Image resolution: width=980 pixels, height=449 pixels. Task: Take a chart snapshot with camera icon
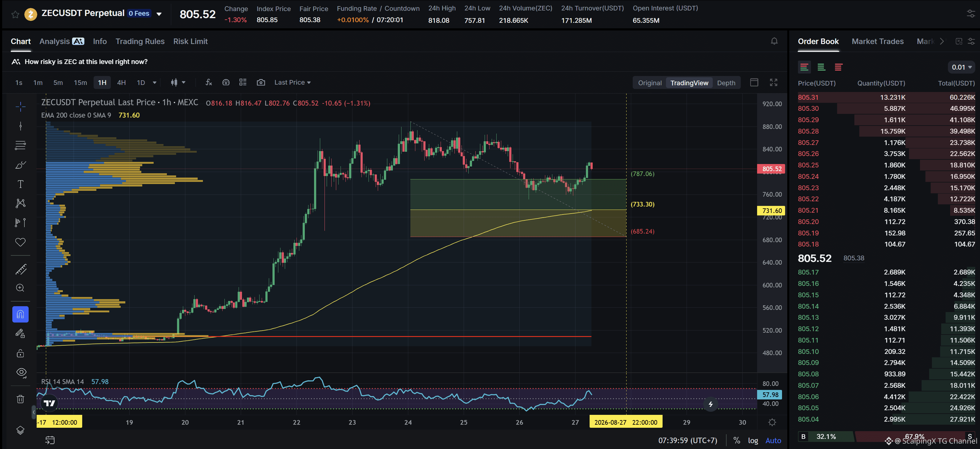click(x=260, y=82)
